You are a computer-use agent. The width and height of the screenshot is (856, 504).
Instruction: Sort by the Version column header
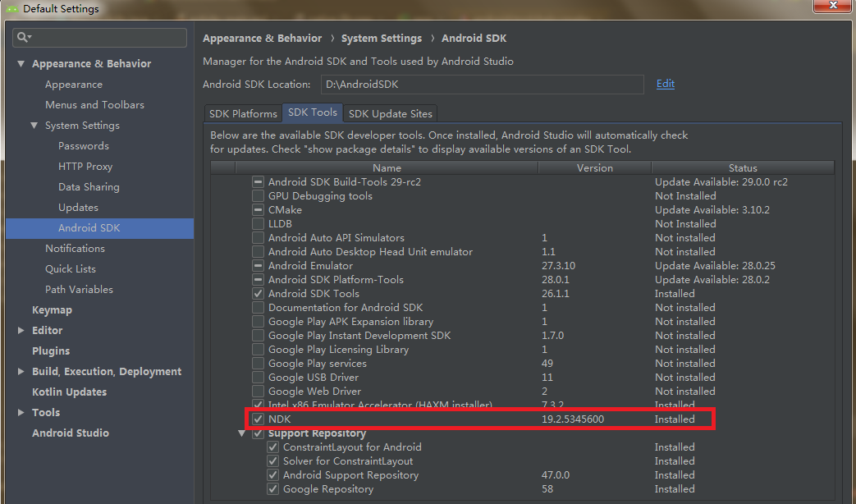point(594,167)
